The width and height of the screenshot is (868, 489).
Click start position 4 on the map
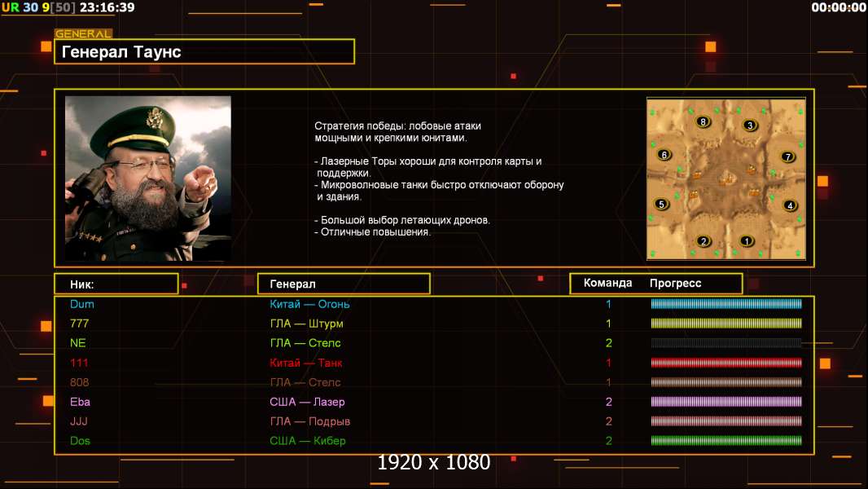(x=790, y=205)
